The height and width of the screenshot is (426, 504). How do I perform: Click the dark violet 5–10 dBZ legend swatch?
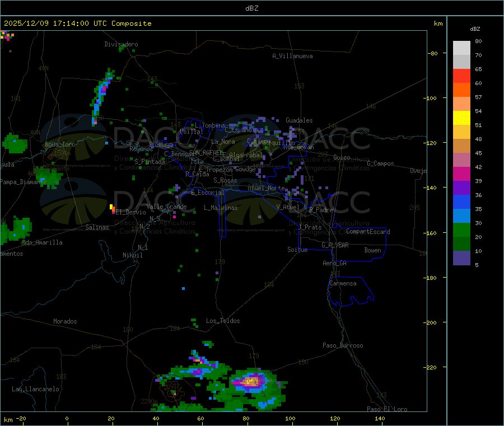point(461,258)
